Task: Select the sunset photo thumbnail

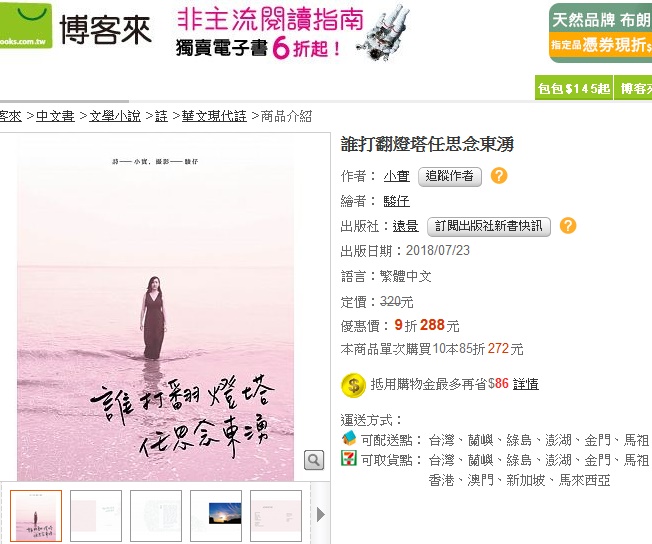Action: [216, 516]
